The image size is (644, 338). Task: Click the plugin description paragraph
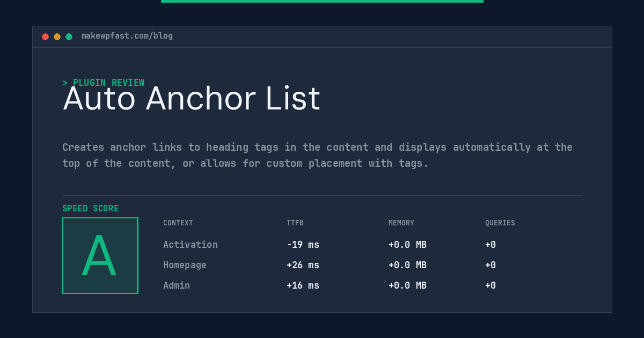(x=317, y=155)
